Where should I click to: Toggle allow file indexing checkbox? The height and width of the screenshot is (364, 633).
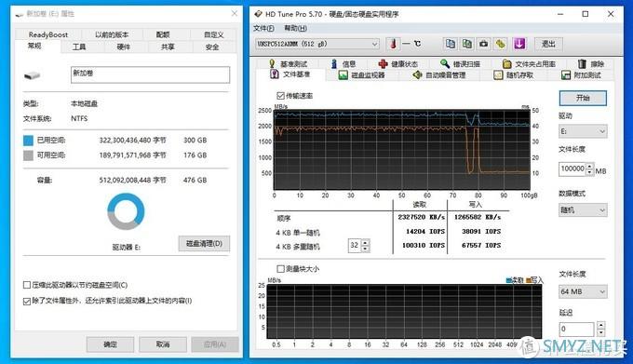coord(27,301)
